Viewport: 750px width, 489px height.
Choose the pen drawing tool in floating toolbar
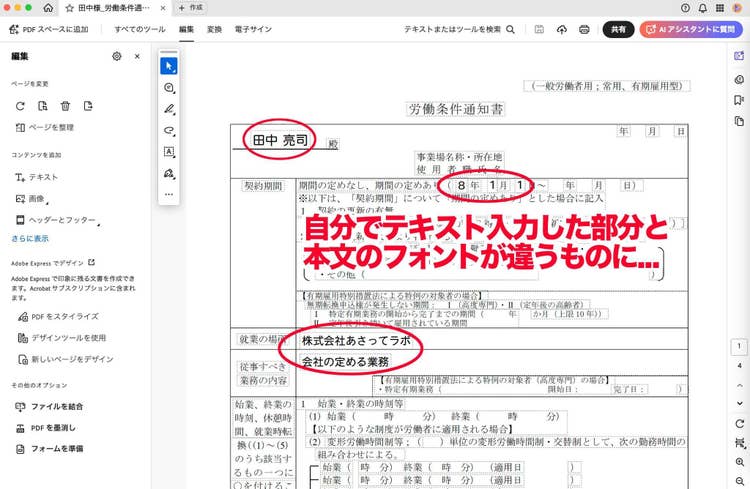[169, 109]
